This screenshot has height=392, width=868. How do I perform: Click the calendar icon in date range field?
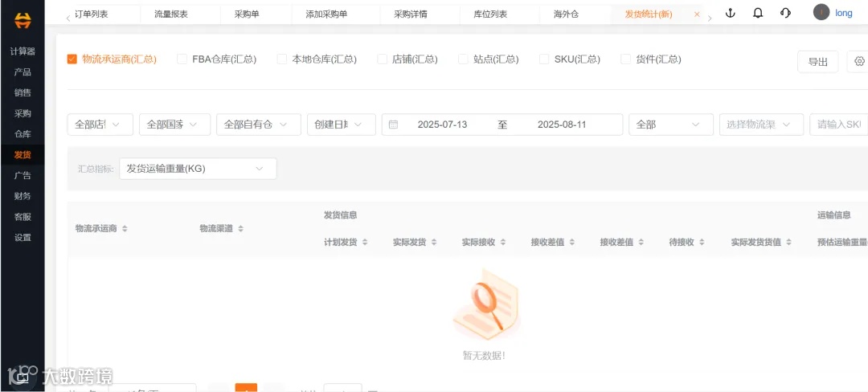tap(393, 125)
